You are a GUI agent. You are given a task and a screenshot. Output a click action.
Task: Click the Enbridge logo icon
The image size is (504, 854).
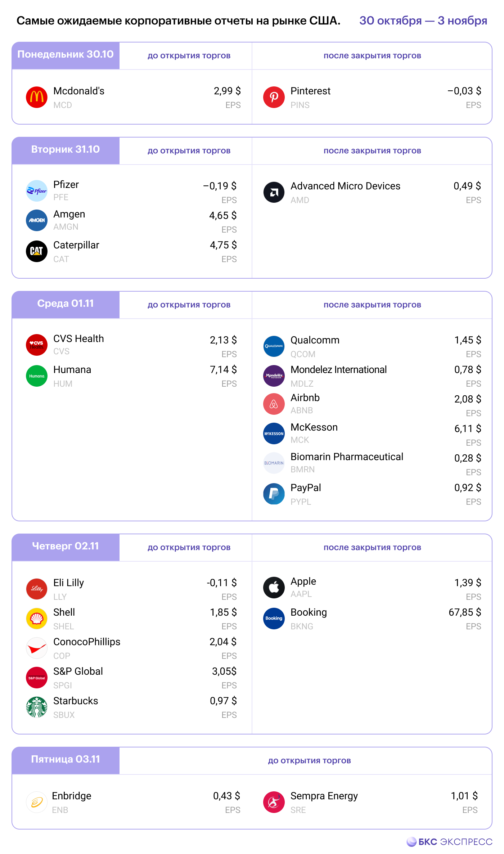point(37,802)
